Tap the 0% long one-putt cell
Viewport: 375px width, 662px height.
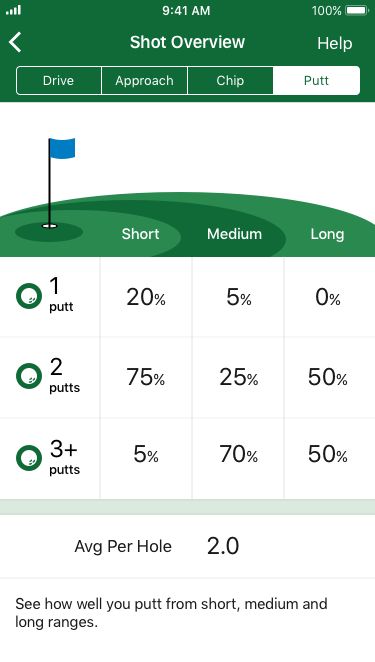point(328,297)
